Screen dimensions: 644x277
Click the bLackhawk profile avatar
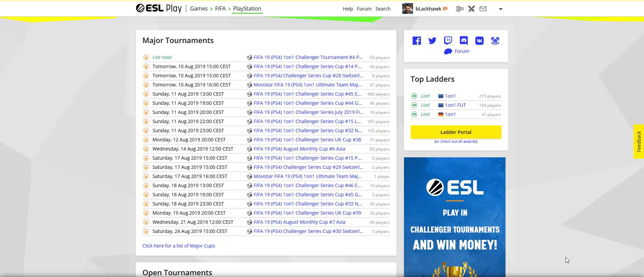[x=408, y=8]
